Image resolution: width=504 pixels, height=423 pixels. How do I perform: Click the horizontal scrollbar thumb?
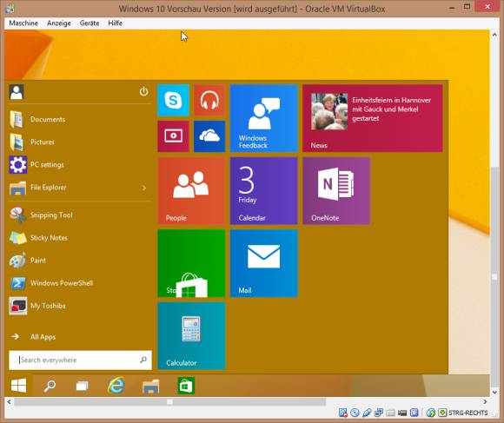[169, 401]
